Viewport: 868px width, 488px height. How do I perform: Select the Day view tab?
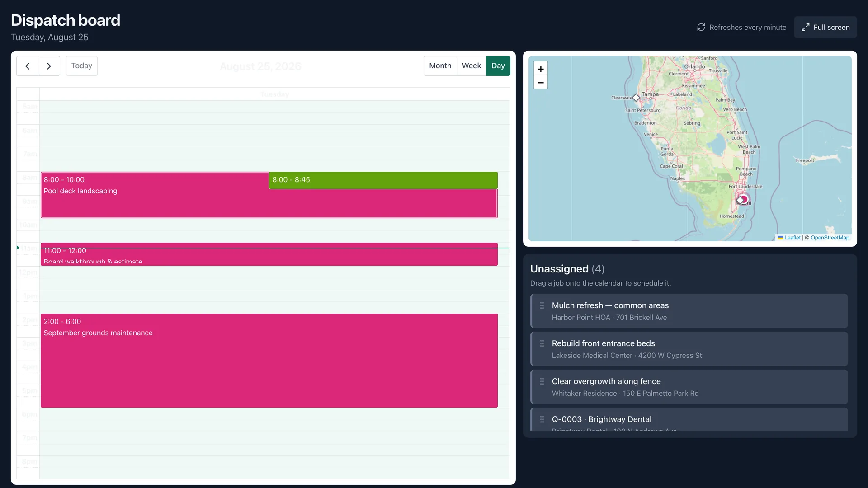(x=498, y=66)
